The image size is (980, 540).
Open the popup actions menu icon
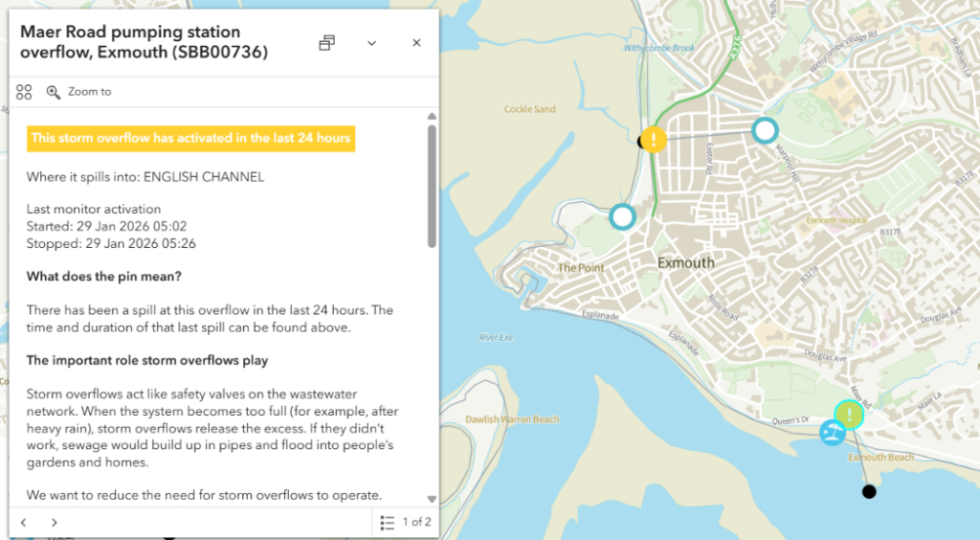tap(24, 92)
